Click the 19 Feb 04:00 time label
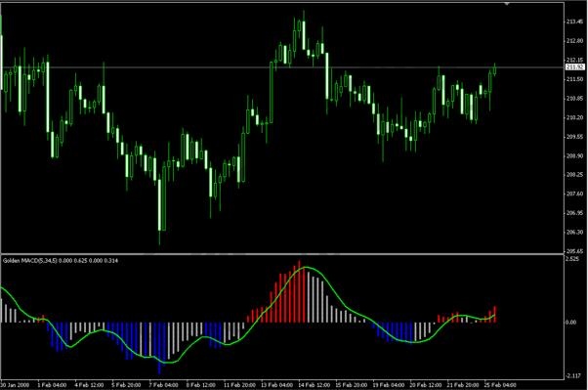The height and width of the screenshot is (390, 588). [x=389, y=385]
